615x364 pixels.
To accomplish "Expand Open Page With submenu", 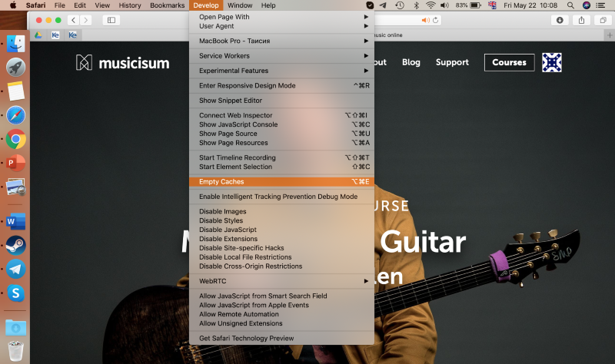I will (x=281, y=17).
